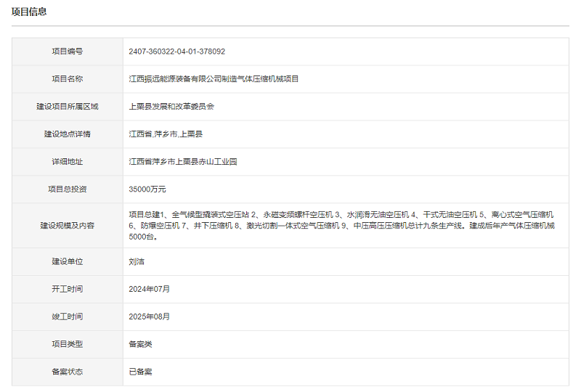Select project type value 备案类
Screen dimensions: 581x392
coord(140,344)
